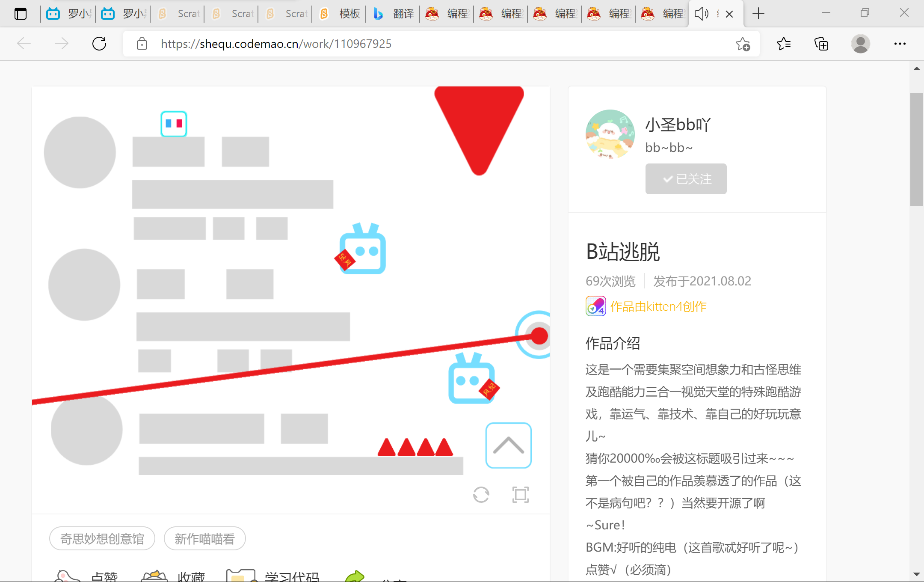924x582 pixels.
Task: Open Settings and more menu
Action: tap(900, 44)
